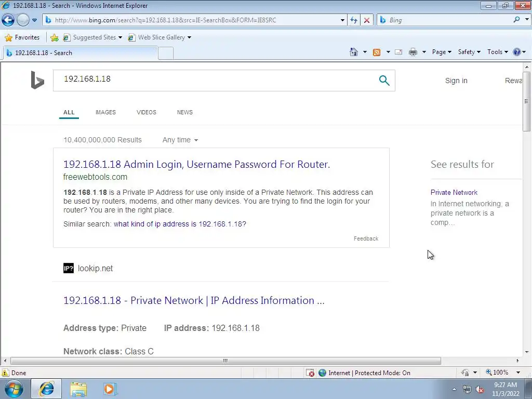Screen dimensions: 532x399
Task: Show hidden tray icons arrow
Action: click(454, 389)
